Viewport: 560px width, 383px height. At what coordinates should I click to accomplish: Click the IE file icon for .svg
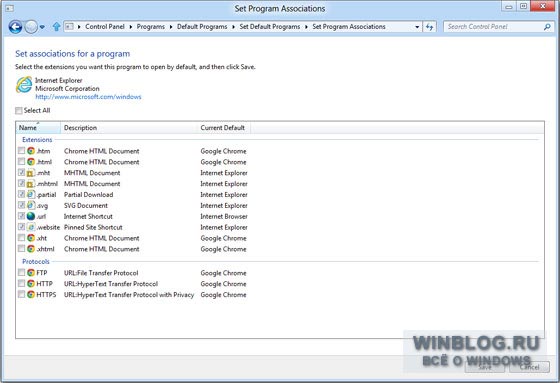31,205
